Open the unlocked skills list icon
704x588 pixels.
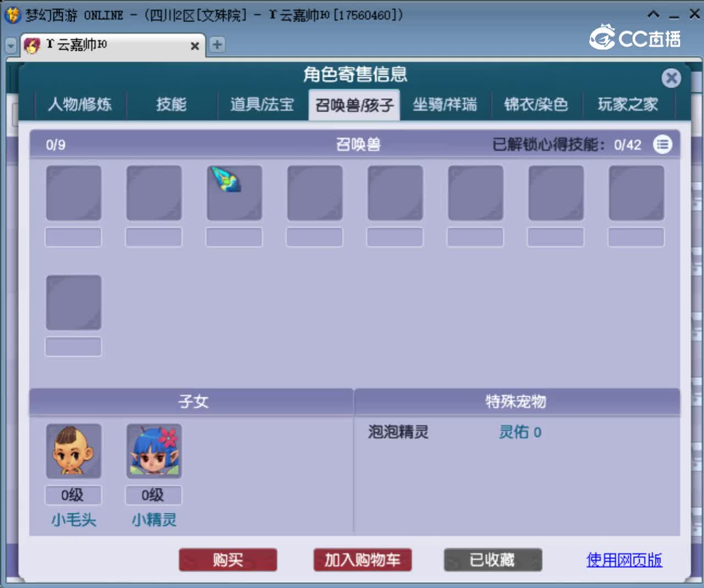coord(662,145)
